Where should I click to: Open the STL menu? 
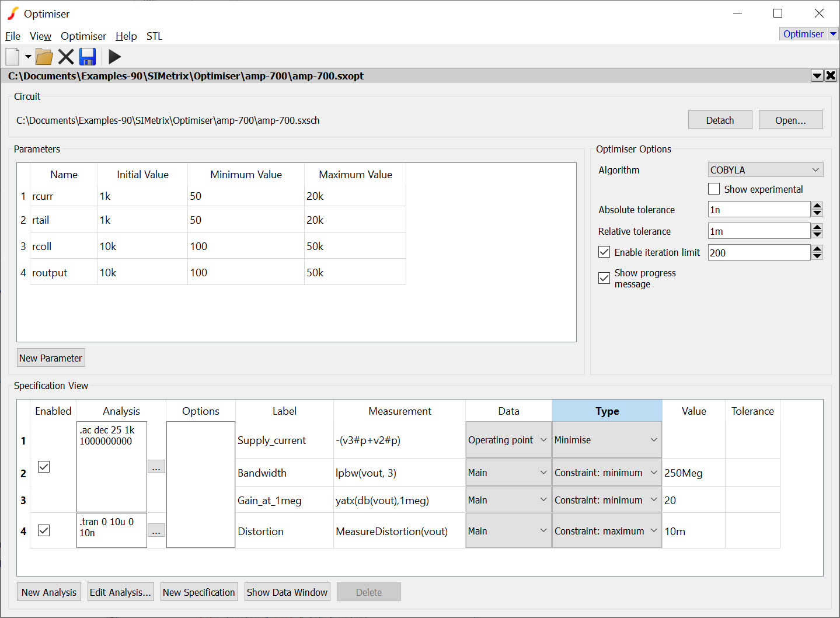154,36
